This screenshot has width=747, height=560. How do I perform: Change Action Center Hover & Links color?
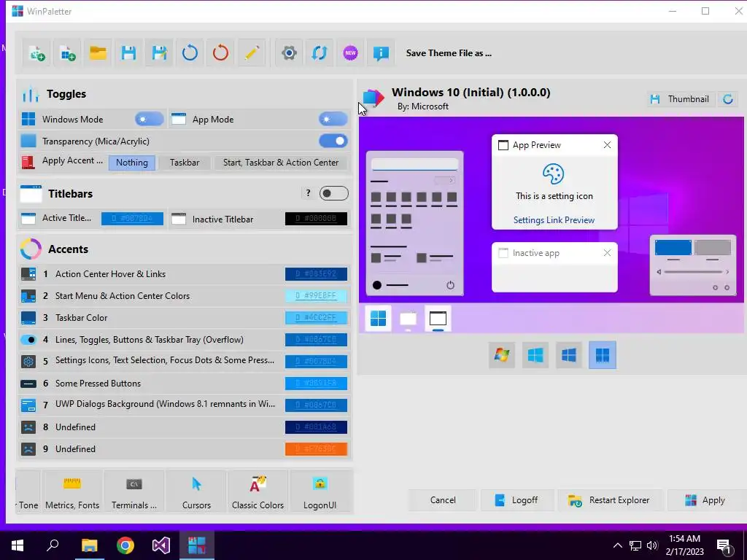pyautogui.click(x=316, y=274)
